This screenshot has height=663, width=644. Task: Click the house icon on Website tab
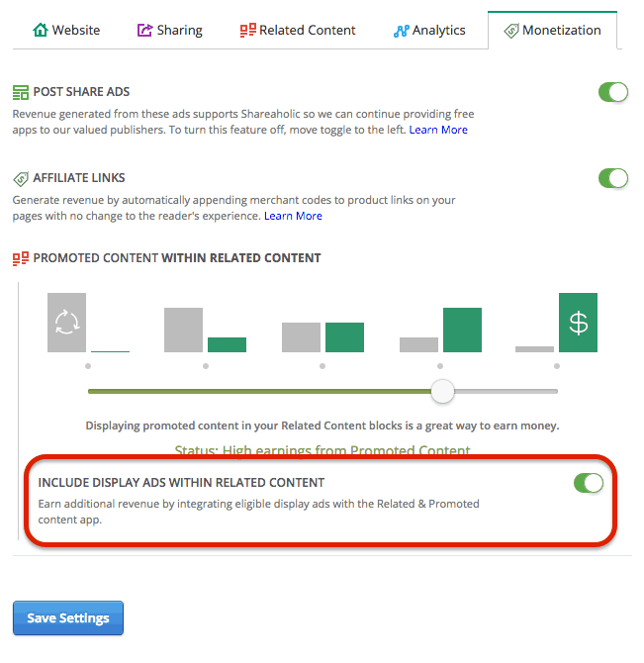click(41, 30)
